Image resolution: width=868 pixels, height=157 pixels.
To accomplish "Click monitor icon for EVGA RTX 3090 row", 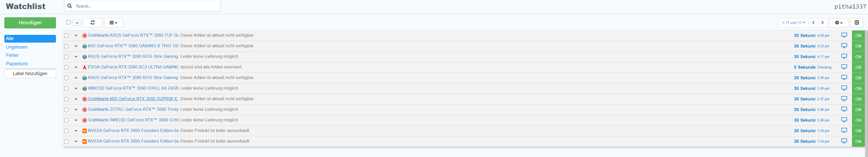I will tap(844, 67).
